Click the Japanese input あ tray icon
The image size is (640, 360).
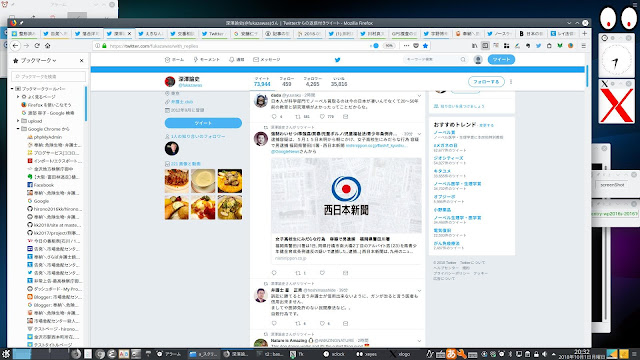tap(451, 353)
